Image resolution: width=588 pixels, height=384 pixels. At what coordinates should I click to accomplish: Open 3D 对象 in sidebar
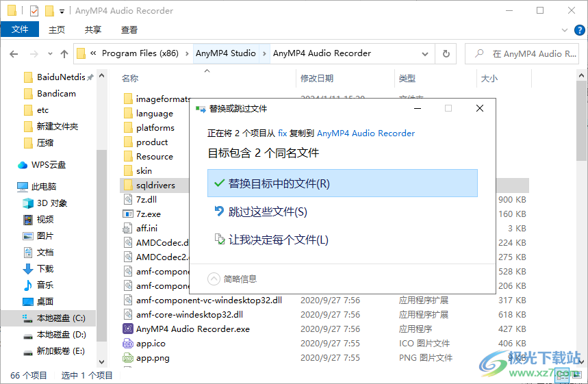coord(45,203)
